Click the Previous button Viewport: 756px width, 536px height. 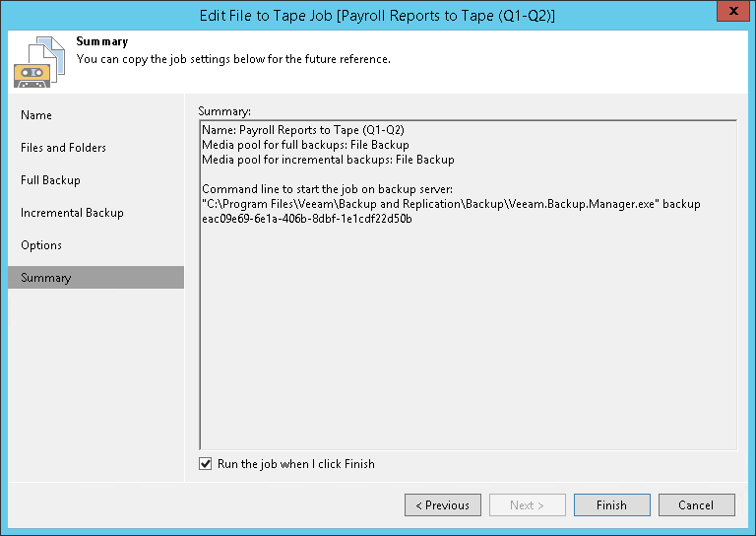tap(442, 505)
